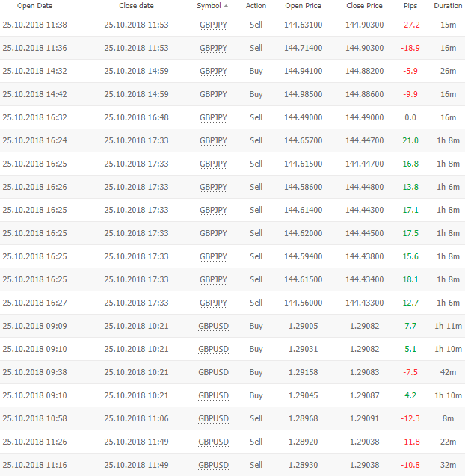Select close date 25.10.2018 16:48 cell
The width and height of the screenshot is (465, 476).
pos(136,117)
